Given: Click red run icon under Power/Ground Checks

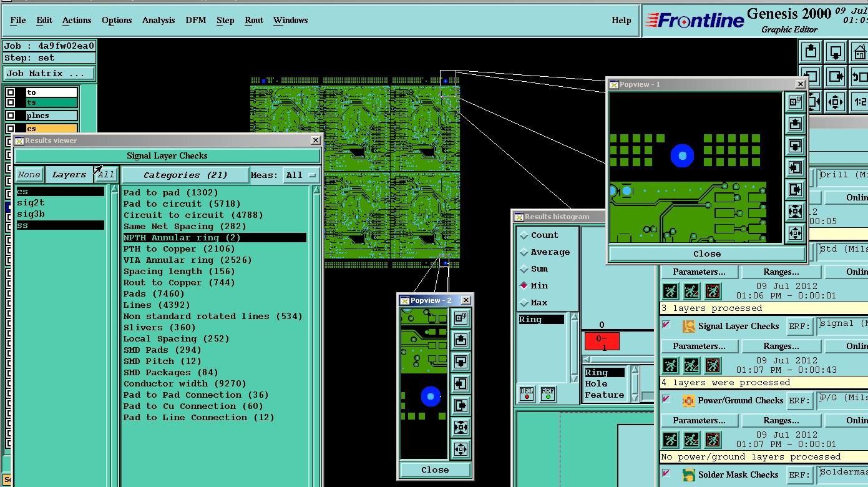Looking at the screenshot, I should click(x=713, y=440).
